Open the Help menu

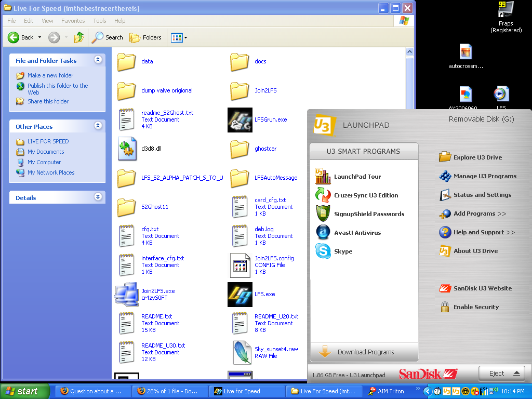click(x=119, y=21)
